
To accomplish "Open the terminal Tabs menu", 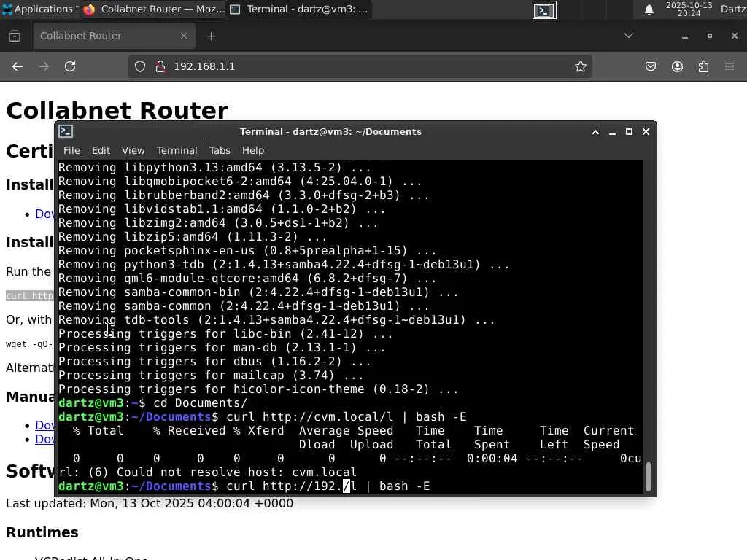I will 220,150.
